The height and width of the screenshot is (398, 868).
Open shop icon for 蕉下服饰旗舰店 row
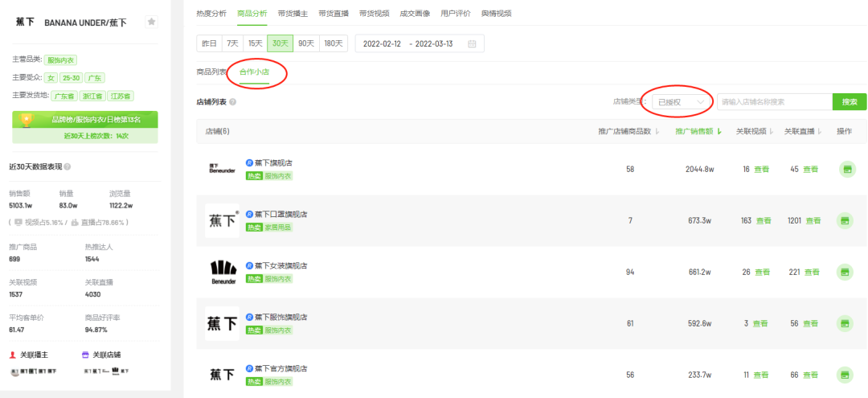coord(845,323)
